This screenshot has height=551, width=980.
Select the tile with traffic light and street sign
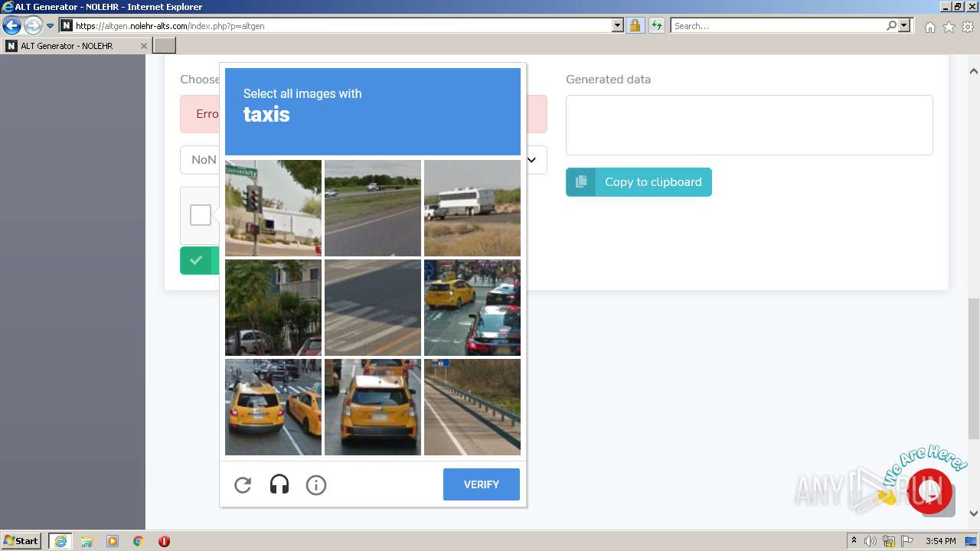point(273,208)
